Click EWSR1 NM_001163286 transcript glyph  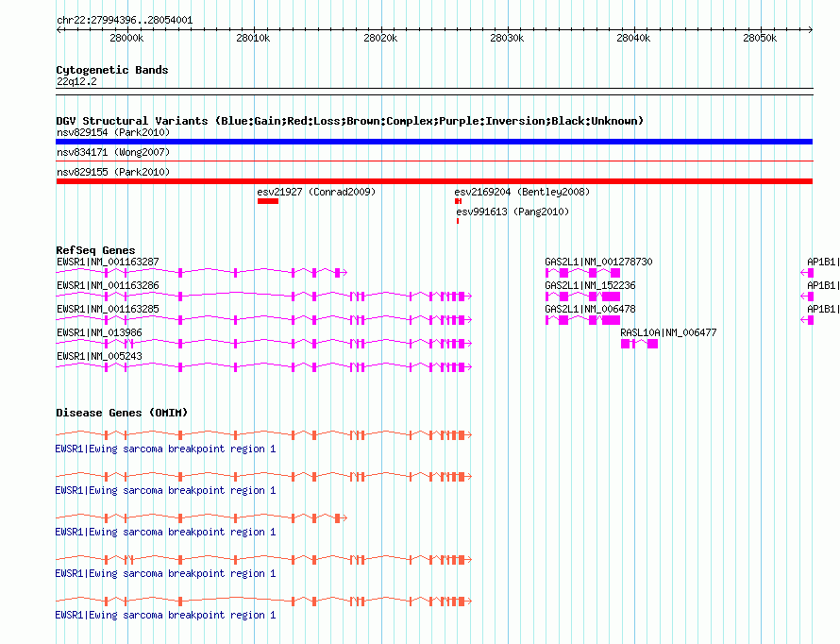[x=263, y=297]
